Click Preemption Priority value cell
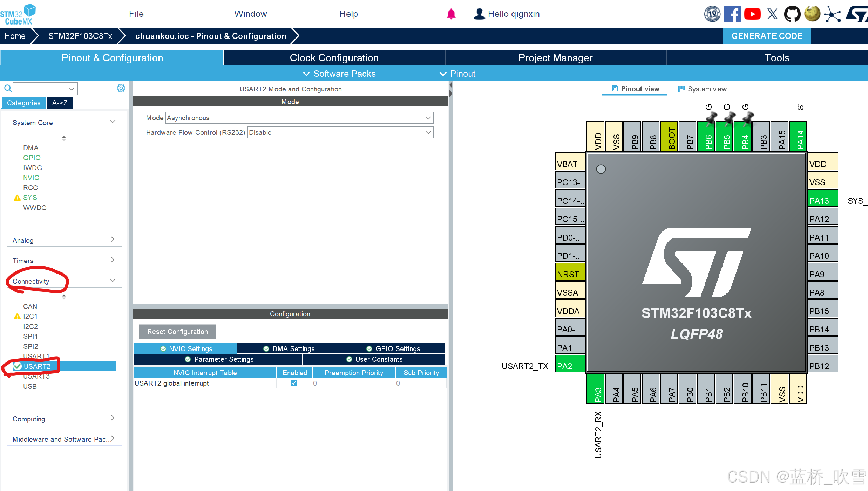868x491 pixels. (x=353, y=383)
